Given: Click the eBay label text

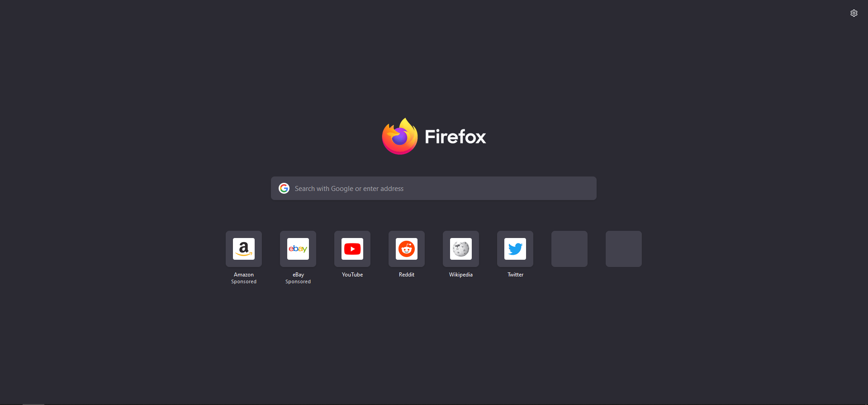Looking at the screenshot, I should tap(298, 275).
